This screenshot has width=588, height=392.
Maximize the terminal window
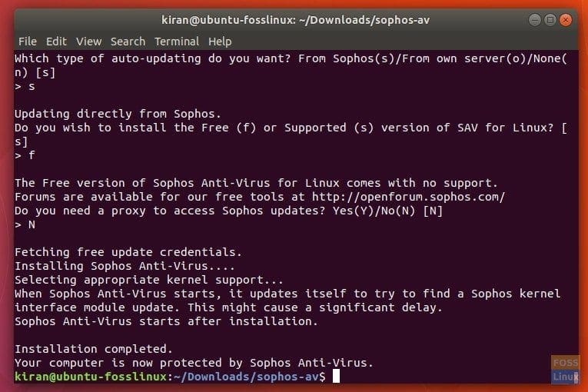pos(550,20)
